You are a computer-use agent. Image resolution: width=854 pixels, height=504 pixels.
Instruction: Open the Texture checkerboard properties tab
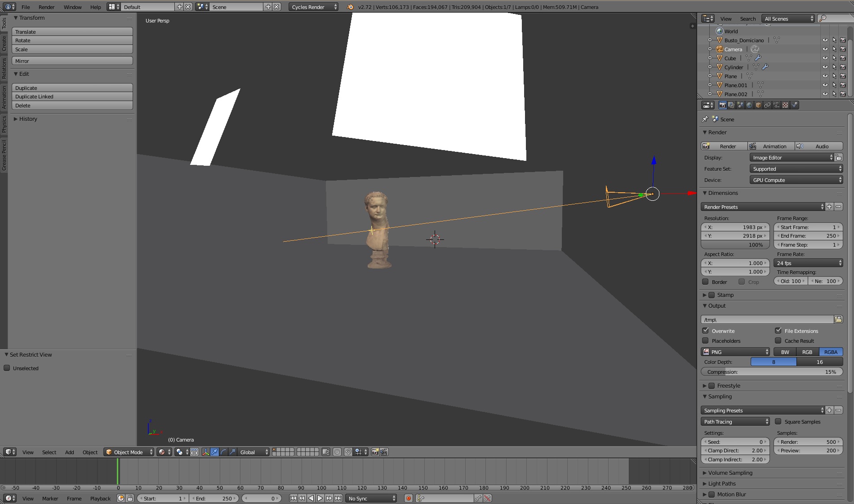click(785, 105)
